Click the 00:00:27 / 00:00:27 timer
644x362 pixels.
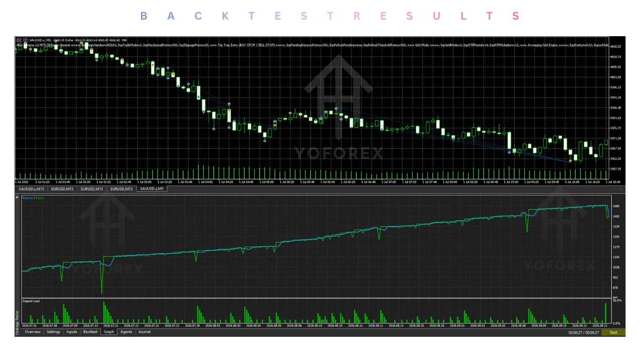[x=584, y=333]
